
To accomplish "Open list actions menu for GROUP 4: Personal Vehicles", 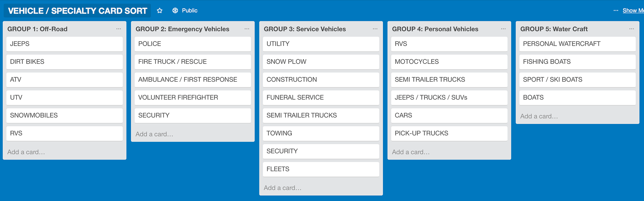I will coord(503,29).
